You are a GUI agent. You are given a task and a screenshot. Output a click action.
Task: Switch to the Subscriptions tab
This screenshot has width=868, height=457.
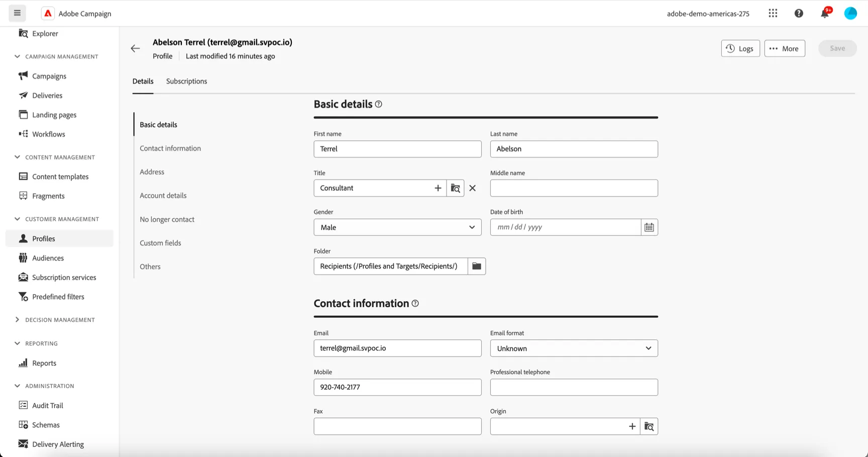tap(186, 81)
